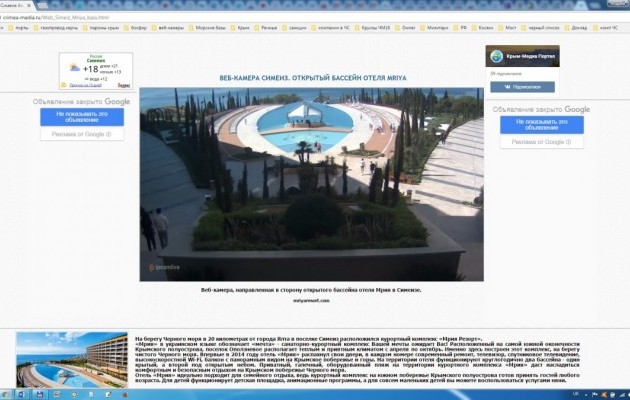Click the subscribers count under VK widget header
This screenshot has height=400, width=630.
(x=506, y=73)
